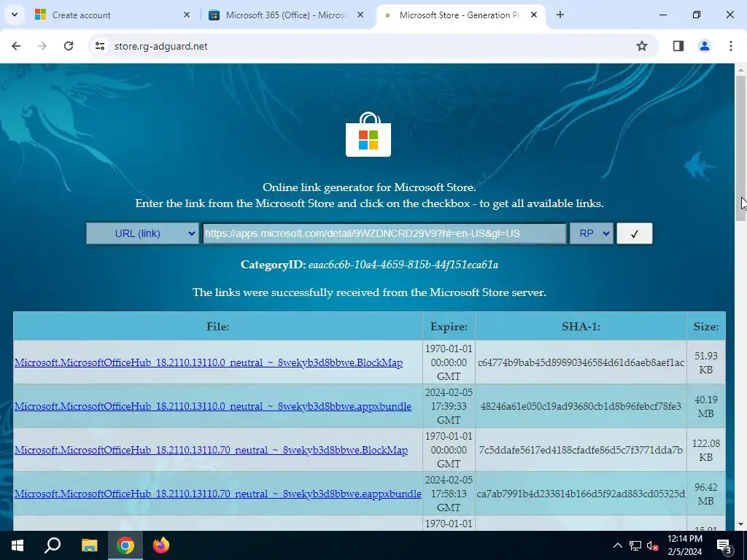Click the checkmark generate button
The height and width of the screenshot is (560, 747).
(x=634, y=233)
